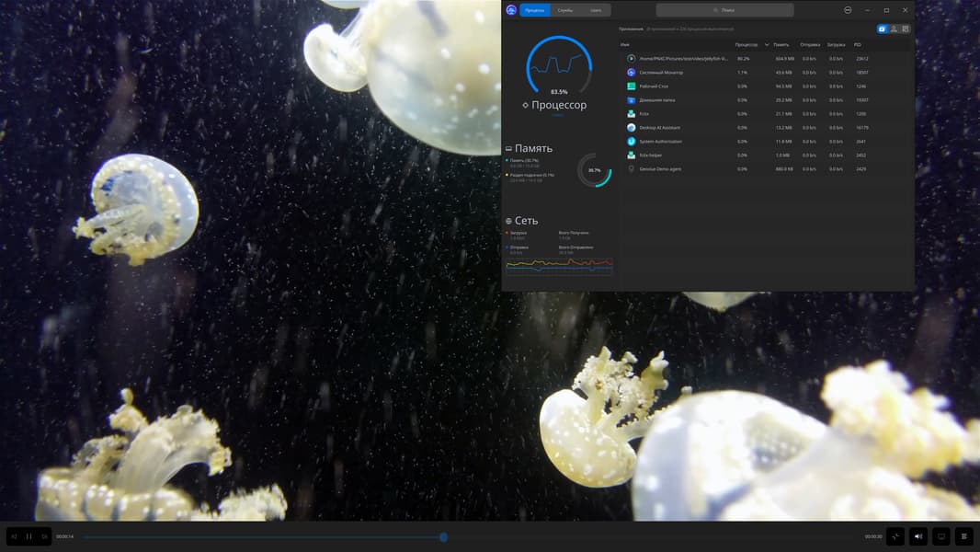980x552 pixels.
Task: Click the Поиск search field
Action: [x=724, y=10]
